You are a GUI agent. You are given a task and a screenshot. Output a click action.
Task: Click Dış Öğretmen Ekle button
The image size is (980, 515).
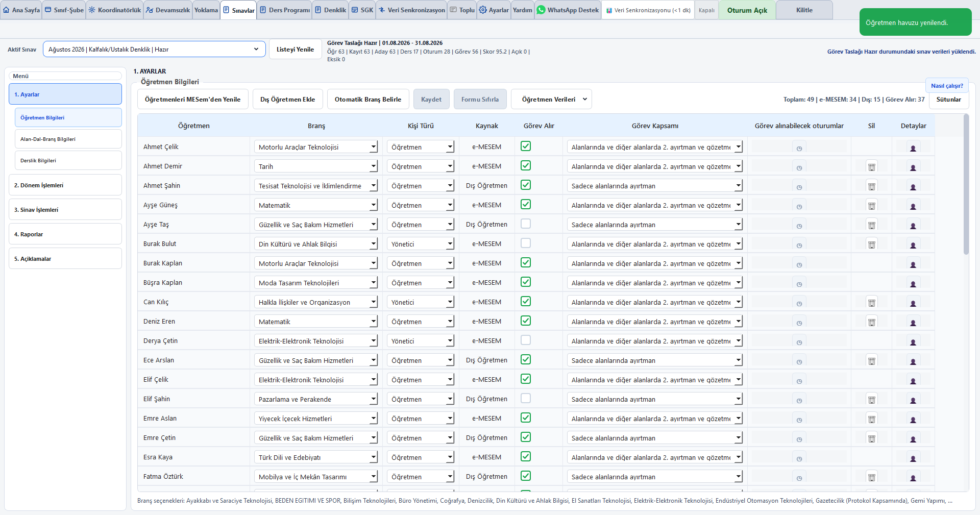click(288, 100)
